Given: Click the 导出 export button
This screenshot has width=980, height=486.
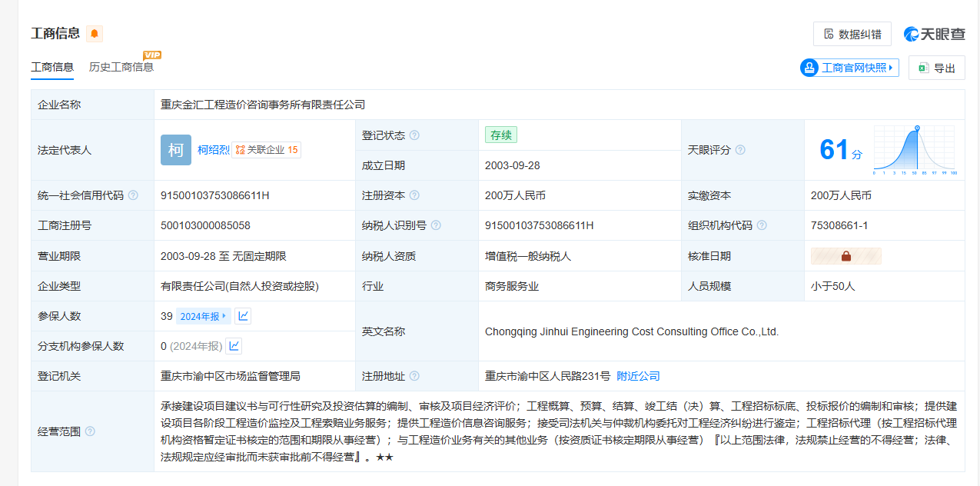Looking at the screenshot, I should (x=936, y=68).
